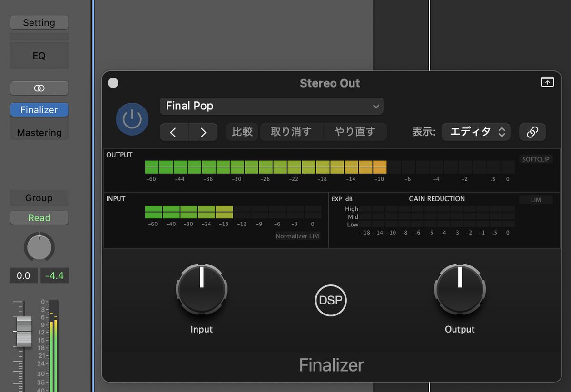Click the 比較 compare button
This screenshot has width=571, height=392.
tap(242, 132)
